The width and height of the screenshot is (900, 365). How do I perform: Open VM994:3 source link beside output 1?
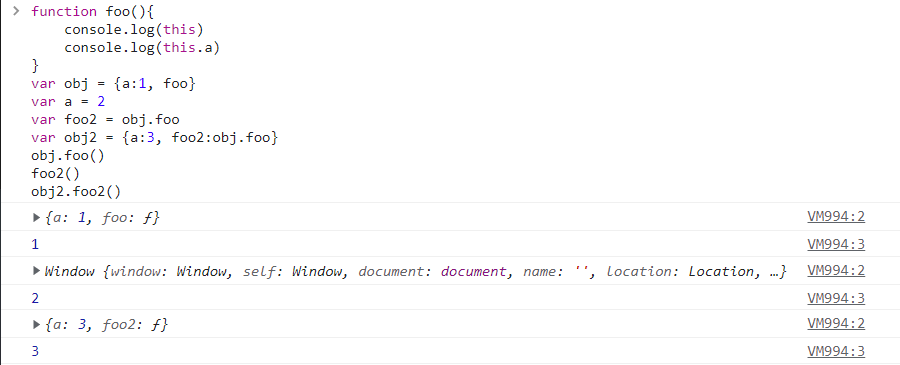(836, 244)
